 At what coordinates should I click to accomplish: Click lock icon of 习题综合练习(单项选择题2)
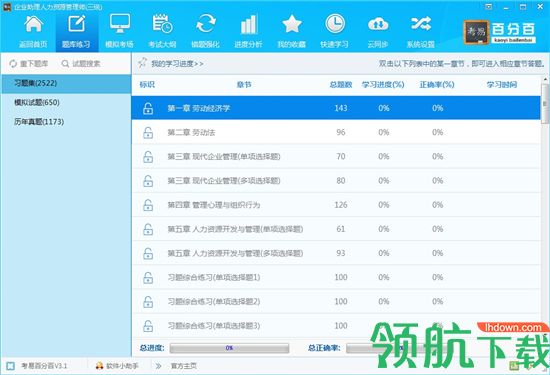(148, 302)
